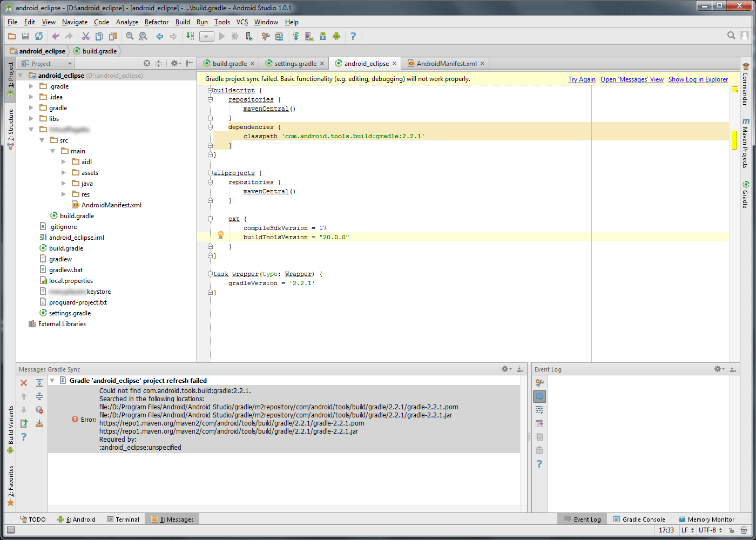The image size is (756, 540).
Task: Click the line separator LF status bar selector
Action: pos(687,530)
